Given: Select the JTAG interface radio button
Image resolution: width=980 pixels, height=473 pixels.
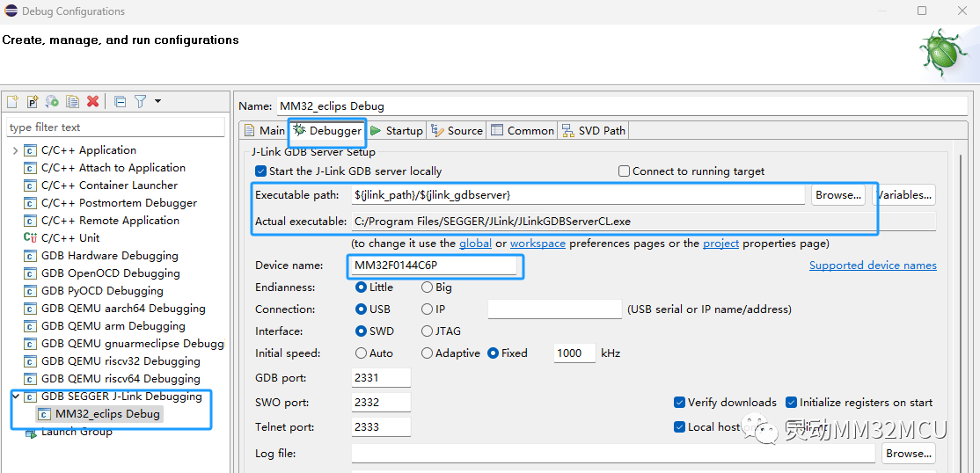Looking at the screenshot, I should click(x=427, y=331).
